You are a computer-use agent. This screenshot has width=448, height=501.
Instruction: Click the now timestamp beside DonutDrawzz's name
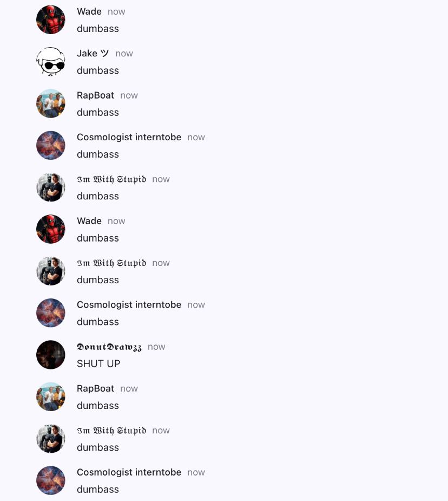pyautogui.click(x=156, y=347)
